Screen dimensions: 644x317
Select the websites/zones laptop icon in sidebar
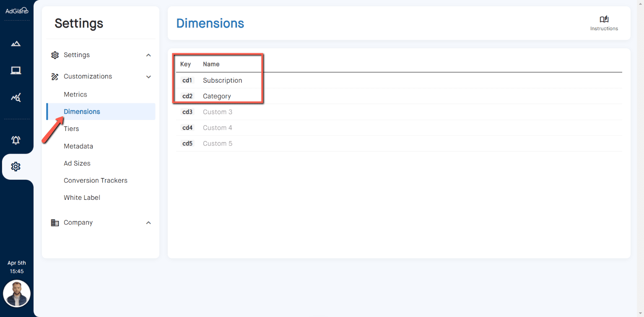coord(16,70)
